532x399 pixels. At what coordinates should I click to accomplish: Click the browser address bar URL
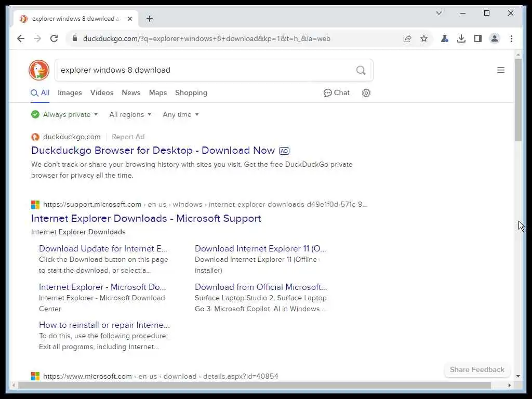(x=207, y=38)
